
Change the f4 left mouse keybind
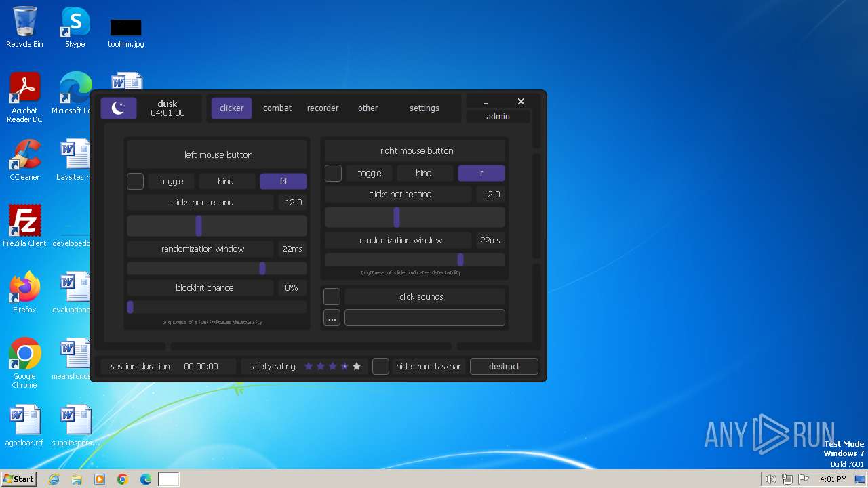tap(283, 181)
